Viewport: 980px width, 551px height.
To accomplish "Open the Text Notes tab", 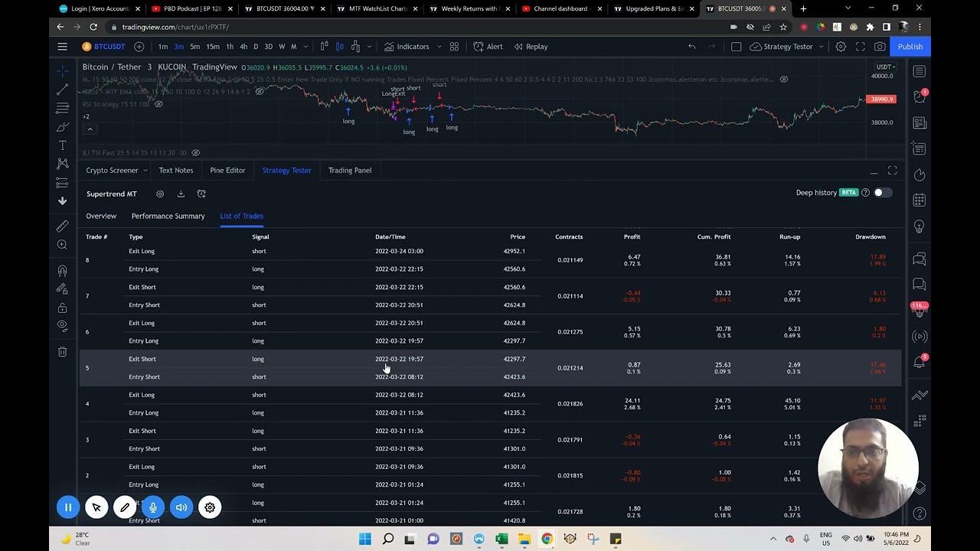I will (x=176, y=171).
